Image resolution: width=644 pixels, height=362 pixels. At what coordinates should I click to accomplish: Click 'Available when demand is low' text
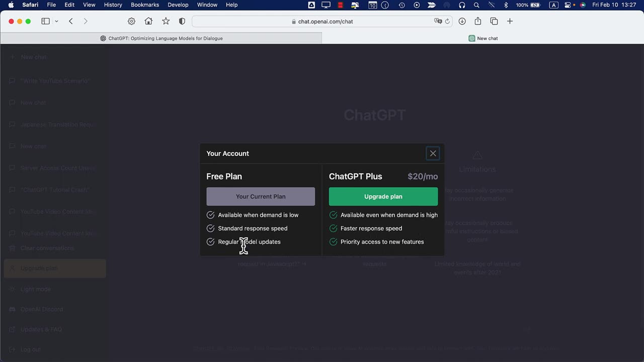pyautogui.click(x=258, y=215)
